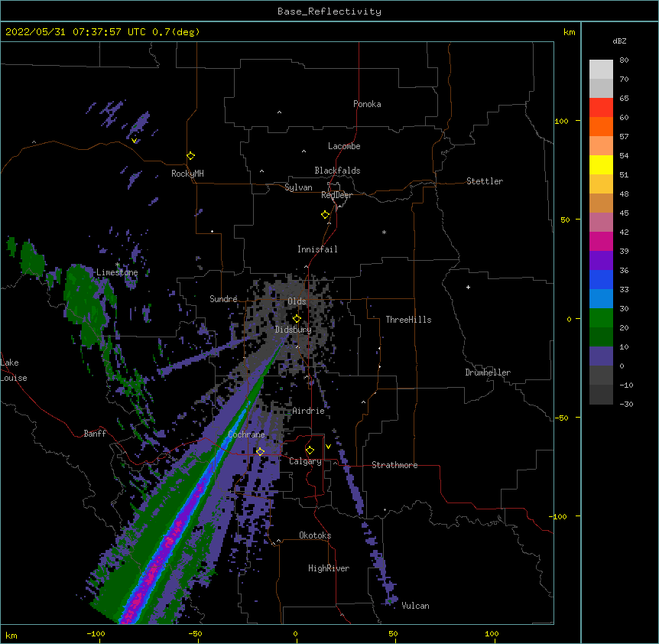Select the Cochrane label
659x644 pixels.
[x=246, y=434]
